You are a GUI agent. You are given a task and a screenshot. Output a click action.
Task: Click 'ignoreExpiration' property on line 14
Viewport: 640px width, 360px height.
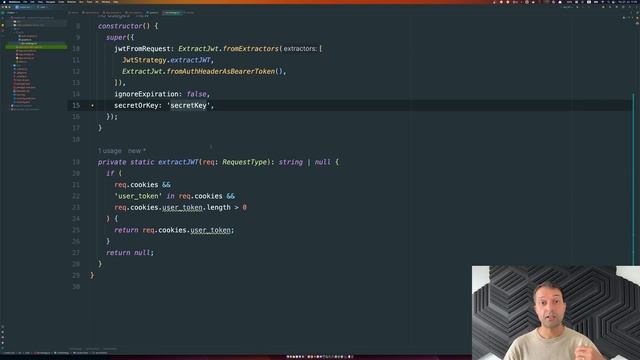click(x=146, y=94)
